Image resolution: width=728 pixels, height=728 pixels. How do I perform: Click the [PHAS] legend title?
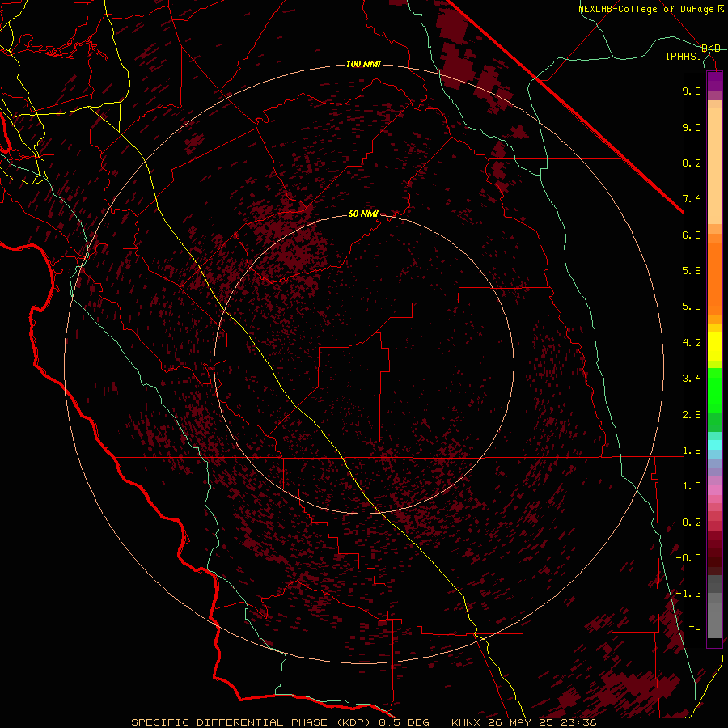coord(684,57)
